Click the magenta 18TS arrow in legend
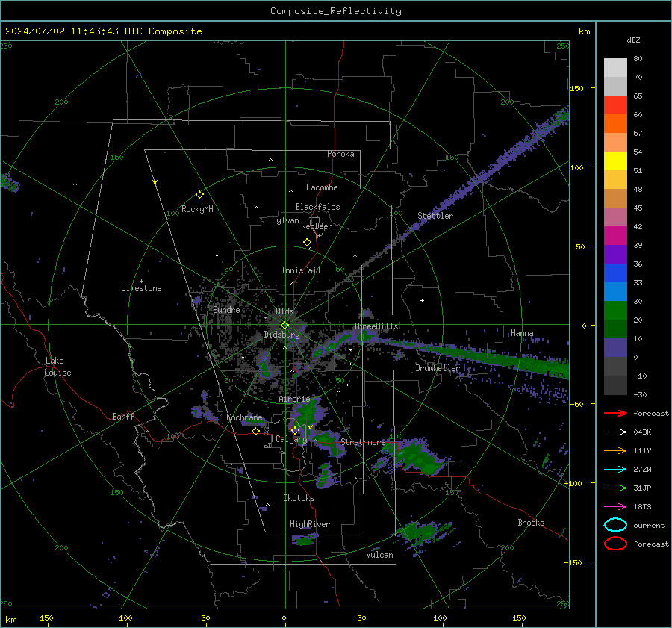 click(x=615, y=507)
